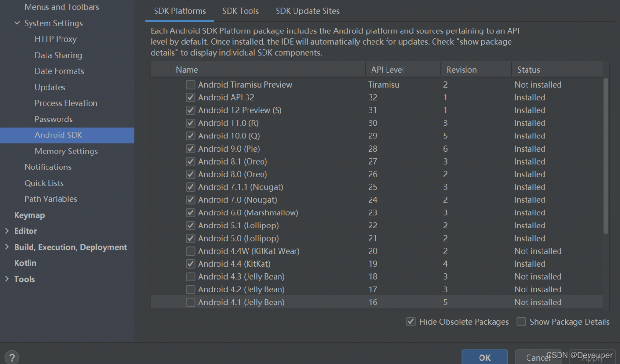620x364 pixels.
Task: Uncheck Android API 32 checkbox
Action: [x=191, y=97]
